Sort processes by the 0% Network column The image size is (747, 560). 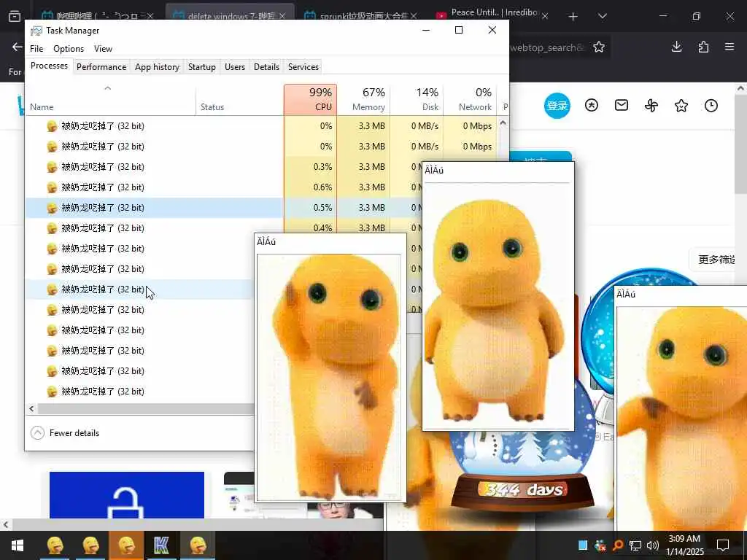tap(470, 99)
